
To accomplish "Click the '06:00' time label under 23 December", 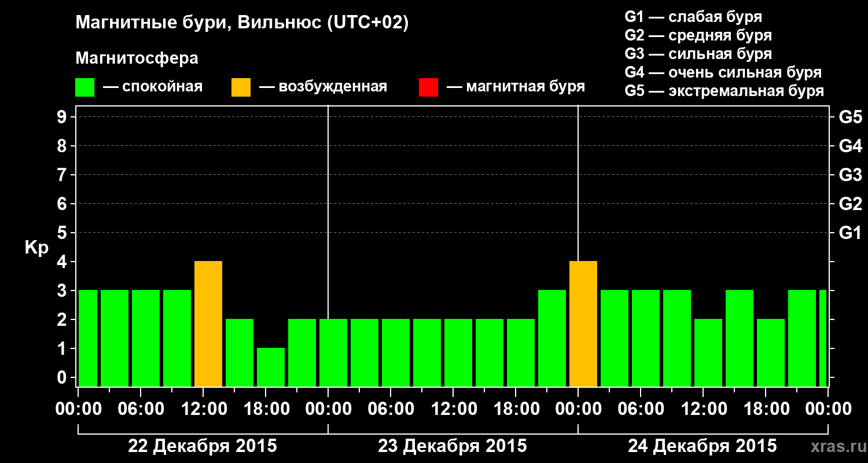I will pyautogui.click(x=391, y=409).
